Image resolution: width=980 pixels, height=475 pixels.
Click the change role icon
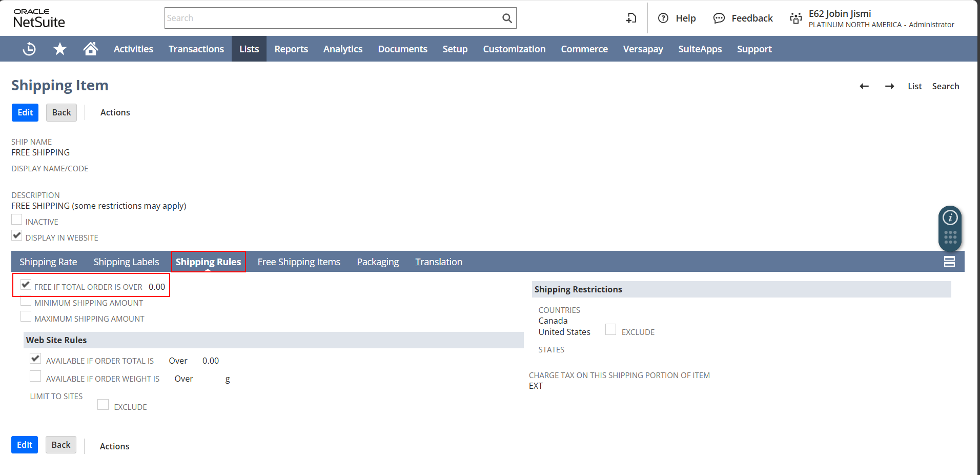795,18
